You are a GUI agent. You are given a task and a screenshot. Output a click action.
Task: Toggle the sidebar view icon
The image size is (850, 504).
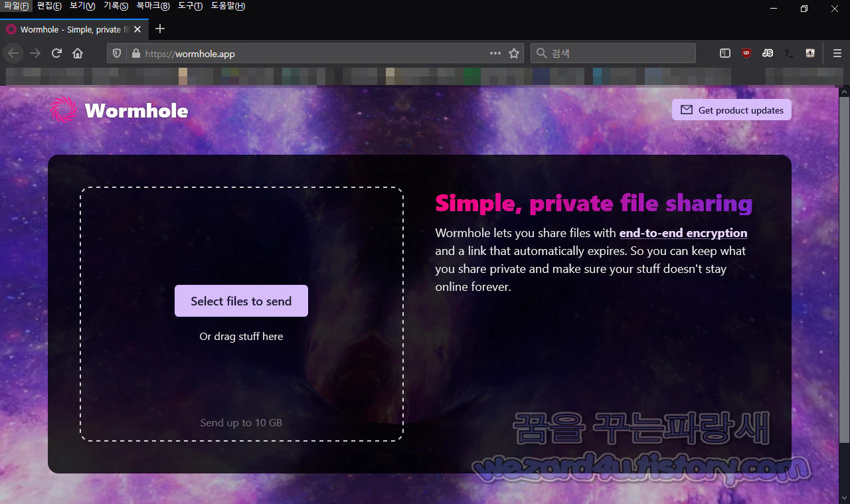[725, 54]
